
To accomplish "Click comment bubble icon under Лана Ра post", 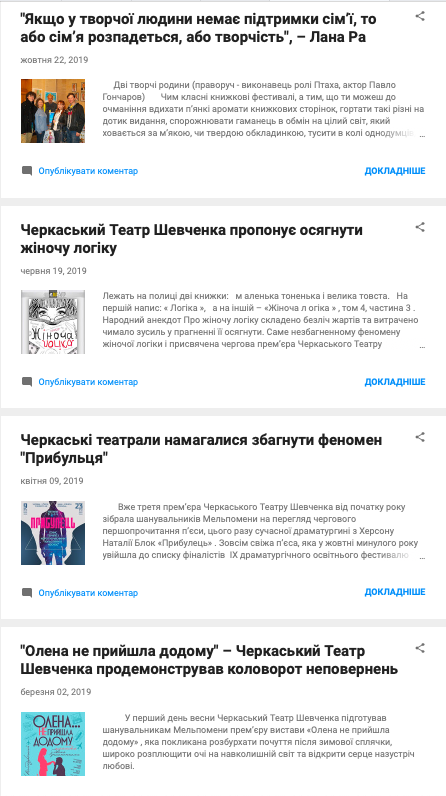I will pos(27,171).
